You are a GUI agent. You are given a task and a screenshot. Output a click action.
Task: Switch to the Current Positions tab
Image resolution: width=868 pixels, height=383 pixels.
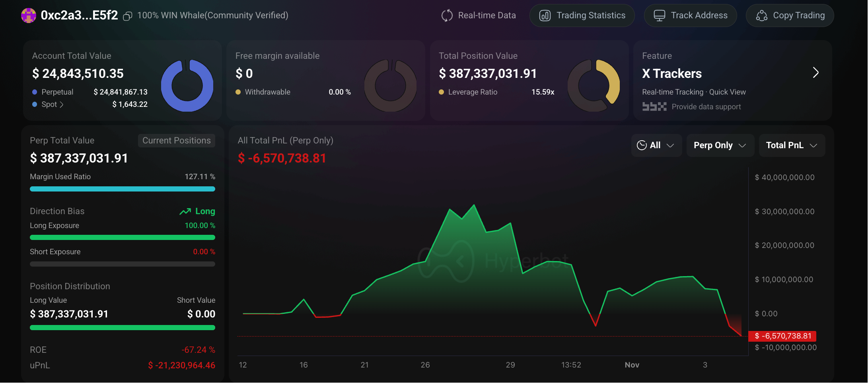[176, 140]
